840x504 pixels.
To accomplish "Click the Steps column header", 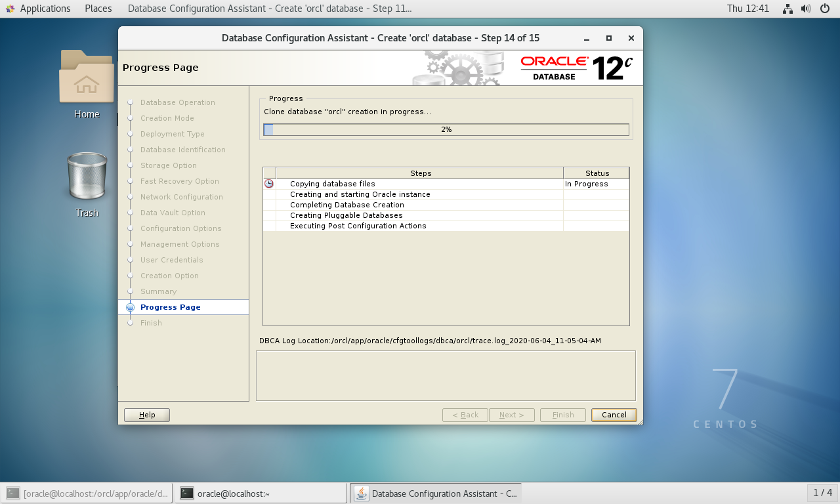I will click(420, 173).
